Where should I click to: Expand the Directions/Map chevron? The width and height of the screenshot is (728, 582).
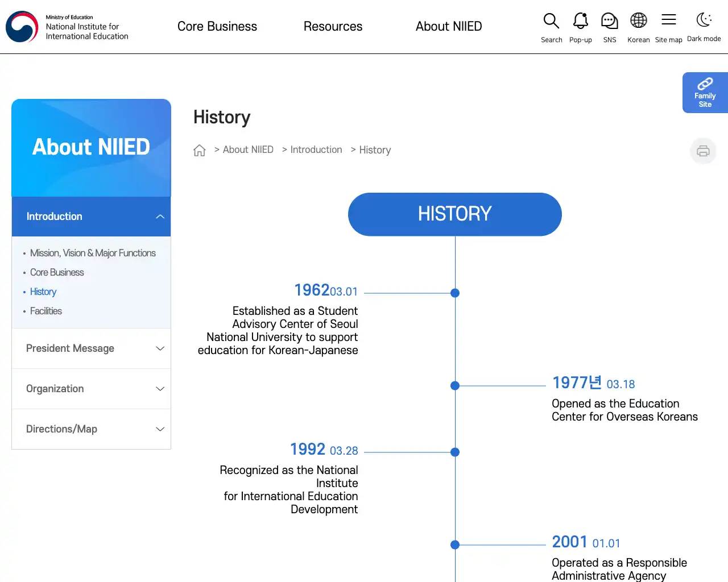click(x=160, y=429)
